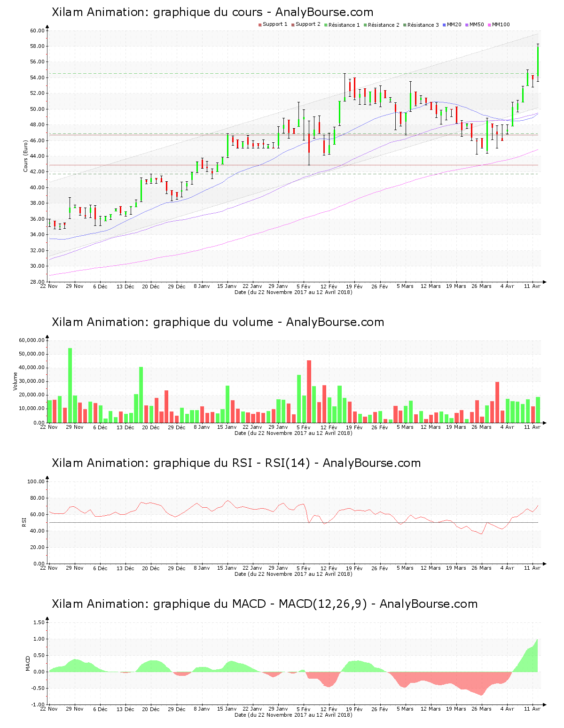564x728 pixels.
Task: Click the tall red volume bar after 5 Fév
Action: point(309,391)
